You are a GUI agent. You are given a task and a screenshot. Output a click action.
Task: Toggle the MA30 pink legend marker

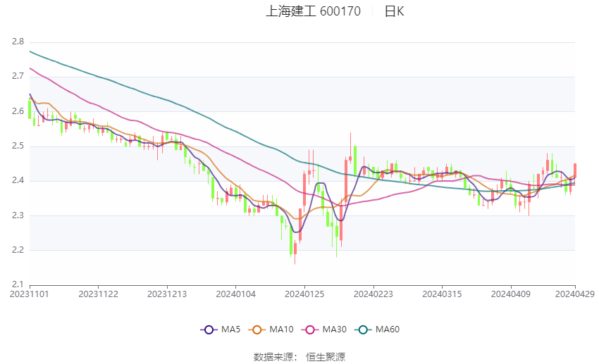point(310,330)
